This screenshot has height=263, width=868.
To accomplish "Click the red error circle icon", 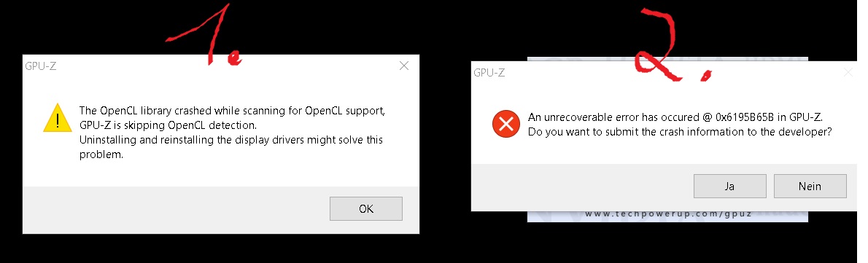I will point(506,125).
